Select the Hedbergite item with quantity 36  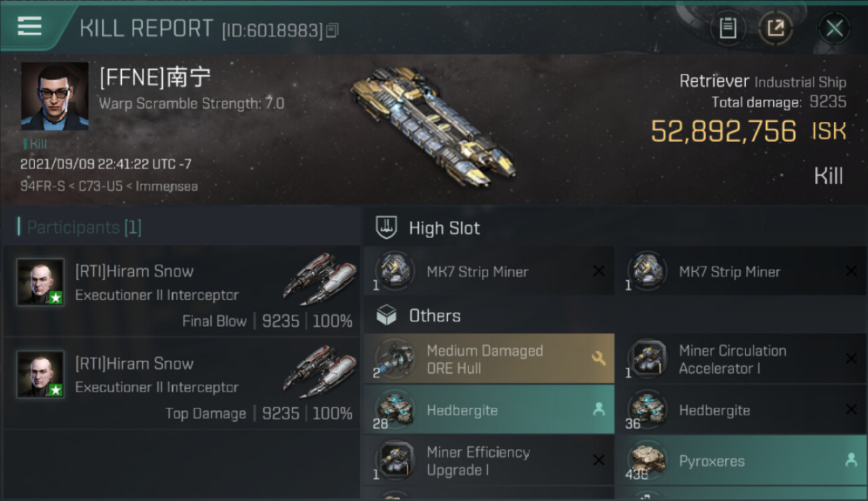740,409
